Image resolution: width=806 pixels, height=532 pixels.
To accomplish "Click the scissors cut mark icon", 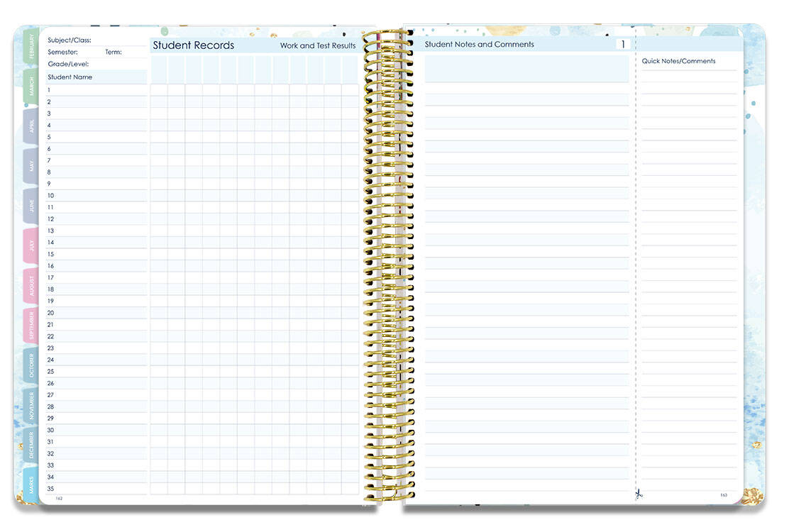I will (x=638, y=494).
